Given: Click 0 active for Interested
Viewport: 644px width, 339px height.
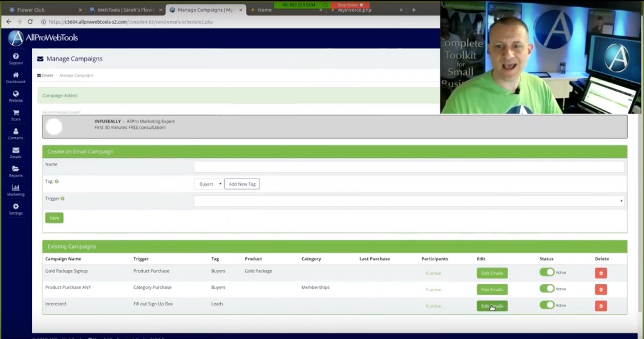Looking at the screenshot, I should tap(433, 306).
